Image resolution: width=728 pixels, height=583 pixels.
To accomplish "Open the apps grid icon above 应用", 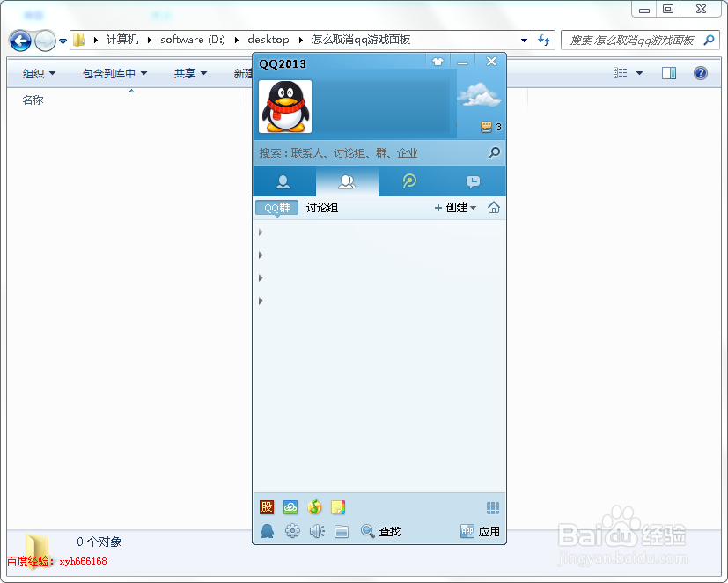I will click(492, 506).
